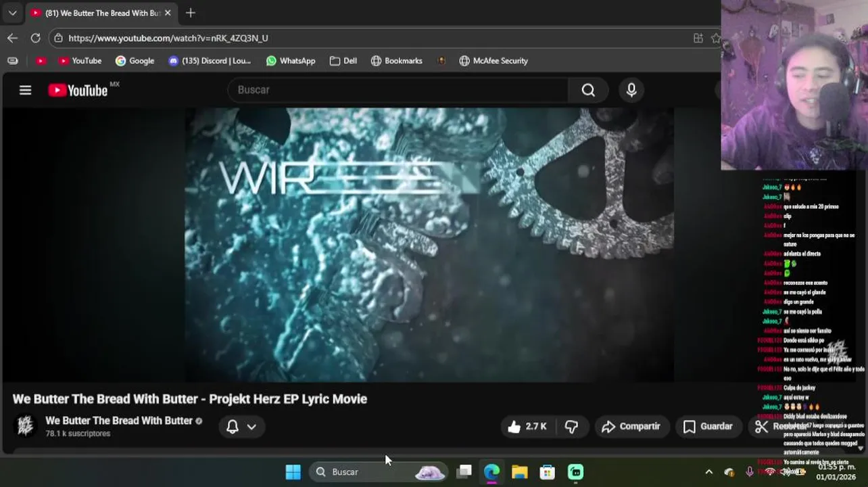The height and width of the screenshot is (487, 868).
Task: Open the Bookmarks bookmark item
Action: tap(397, 61)
